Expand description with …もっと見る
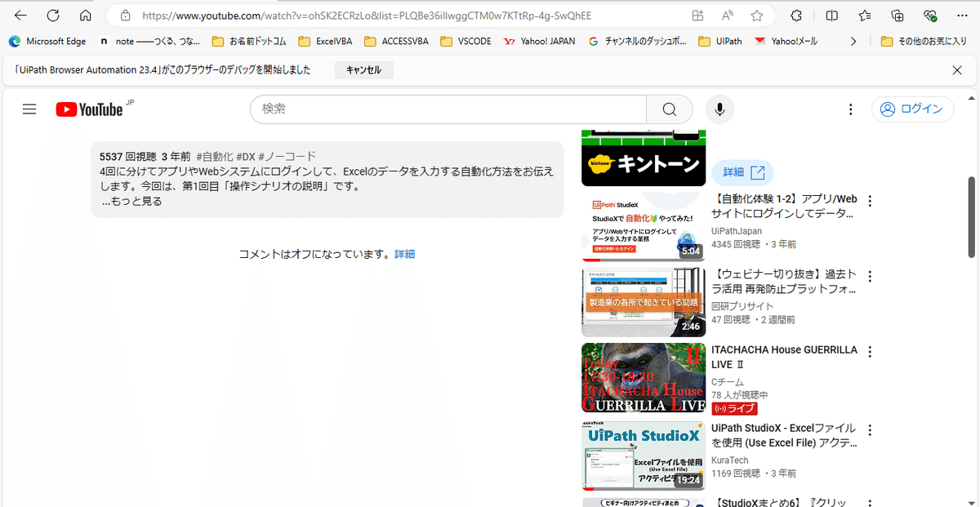Image resolution: width=980 pixels, height=507 pixels. pos(131,202)
